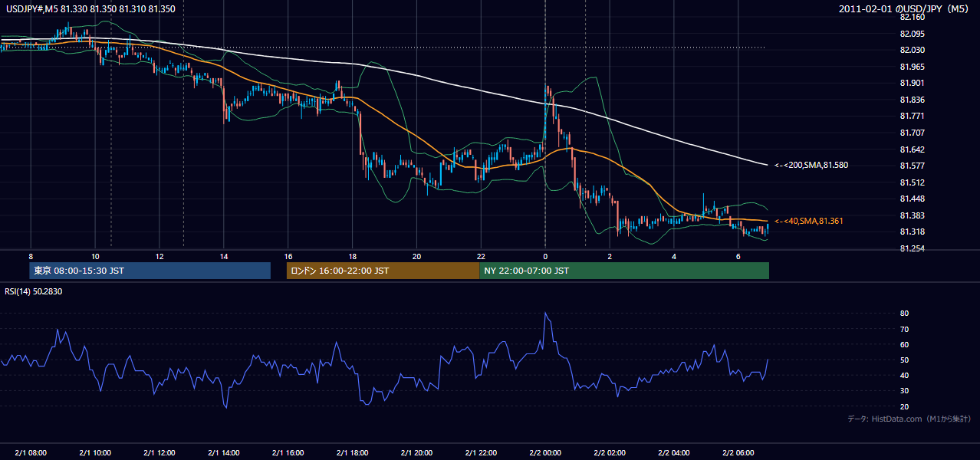Click RSI scale level 70
This screenshot has width=980, height=460.
[x=904, y=329]
